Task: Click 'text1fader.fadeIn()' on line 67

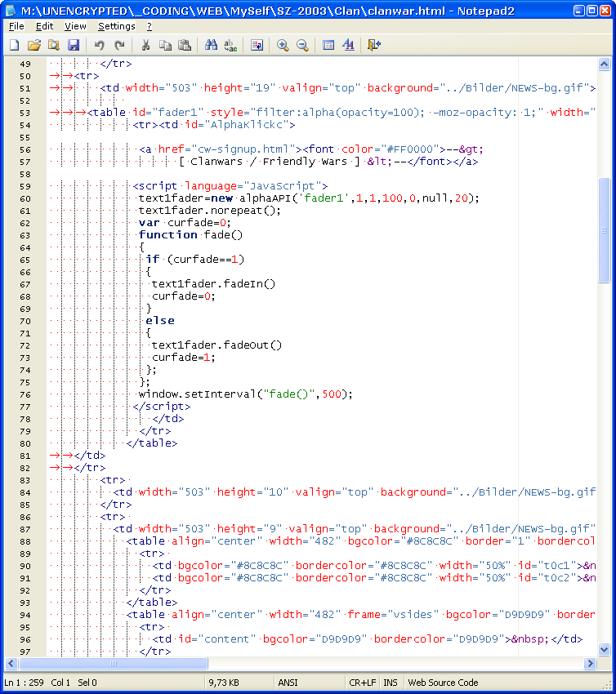Action: tap(213, 283)
